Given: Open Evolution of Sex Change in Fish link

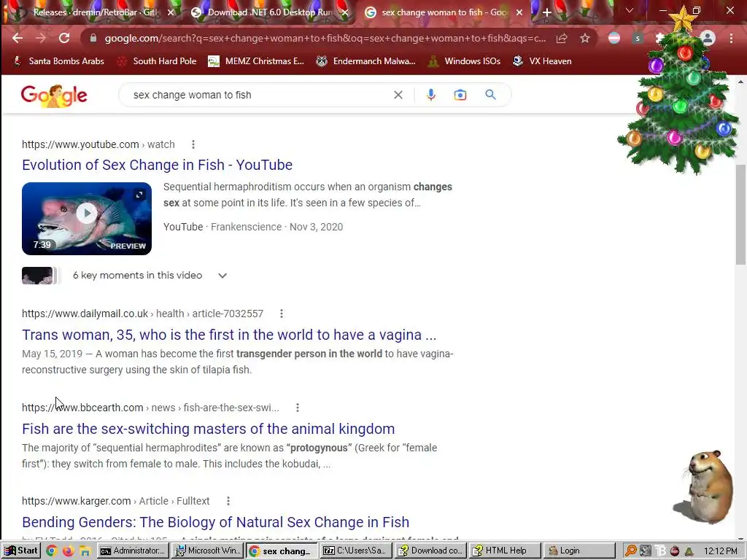Looking at the screenshot, I should (x=158, y=165).
